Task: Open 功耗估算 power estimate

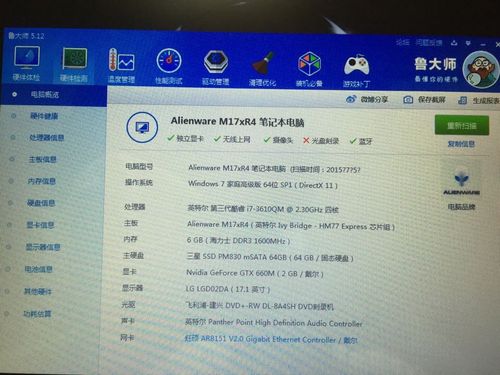Action: pos(37,314)
